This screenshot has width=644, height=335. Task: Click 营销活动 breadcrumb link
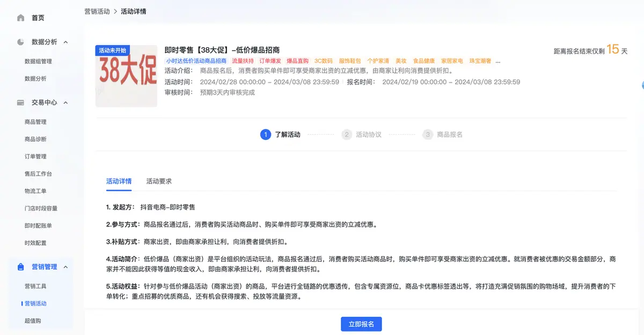[x=97, y=11]
